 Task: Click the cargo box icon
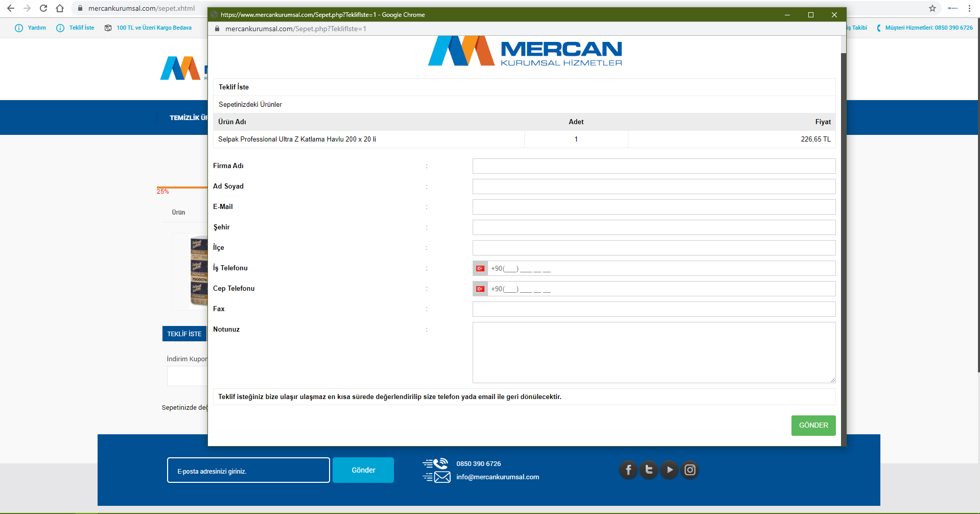(x=108, y=28)
